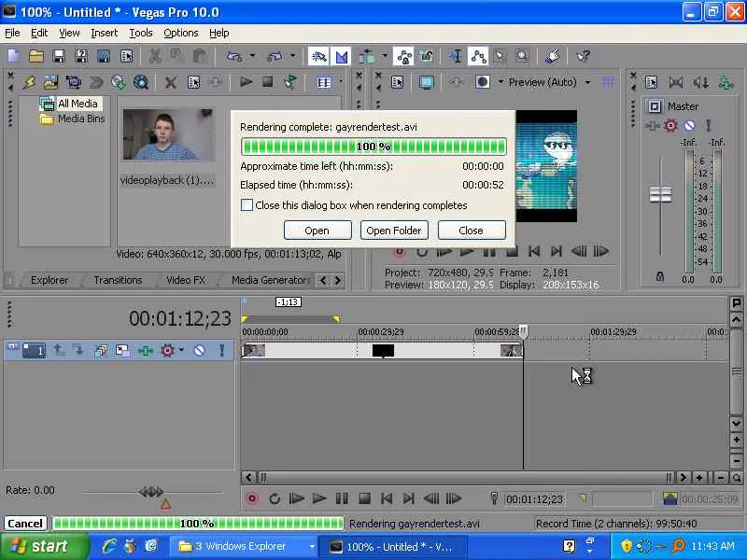Toggle Mute on video track 1
Viewport: 747px width, 560px height.
tap(199, 351)
